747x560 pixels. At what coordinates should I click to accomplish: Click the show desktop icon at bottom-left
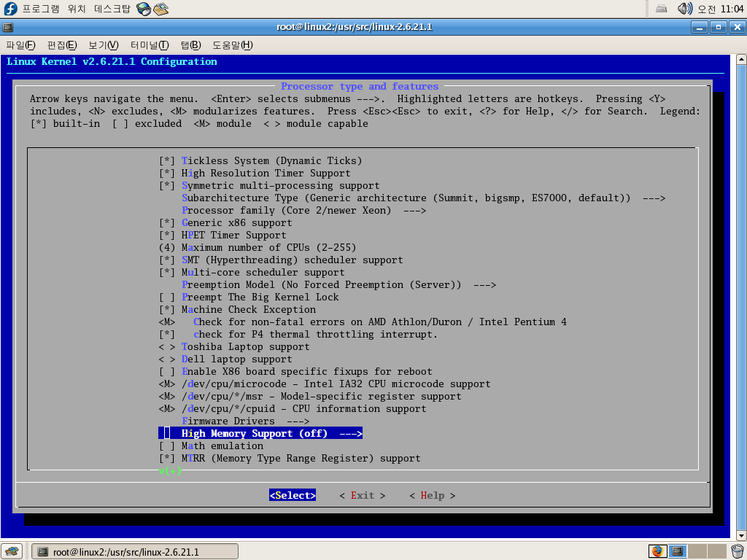tap(10, 551)
